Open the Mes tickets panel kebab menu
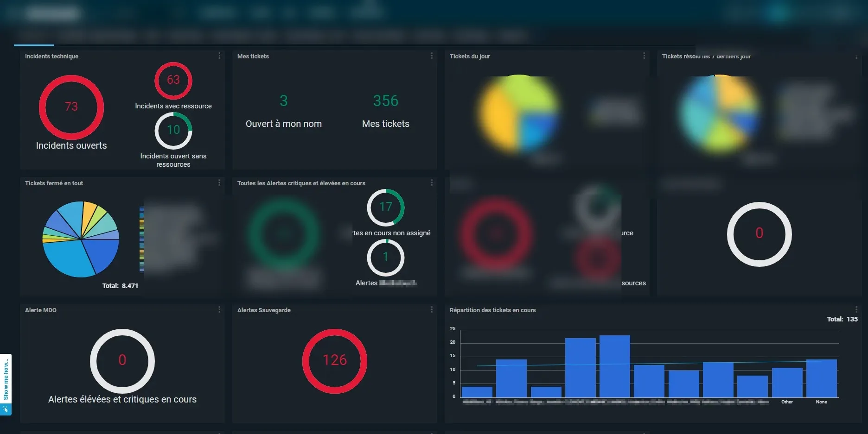This screenshot has width=868, height=434. pos(432,56)
